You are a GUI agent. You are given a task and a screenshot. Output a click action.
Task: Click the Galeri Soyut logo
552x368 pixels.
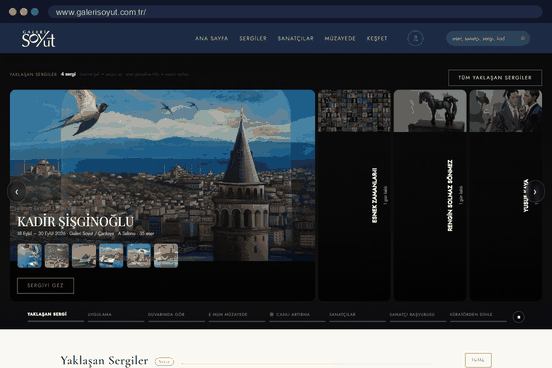point(38,39)
